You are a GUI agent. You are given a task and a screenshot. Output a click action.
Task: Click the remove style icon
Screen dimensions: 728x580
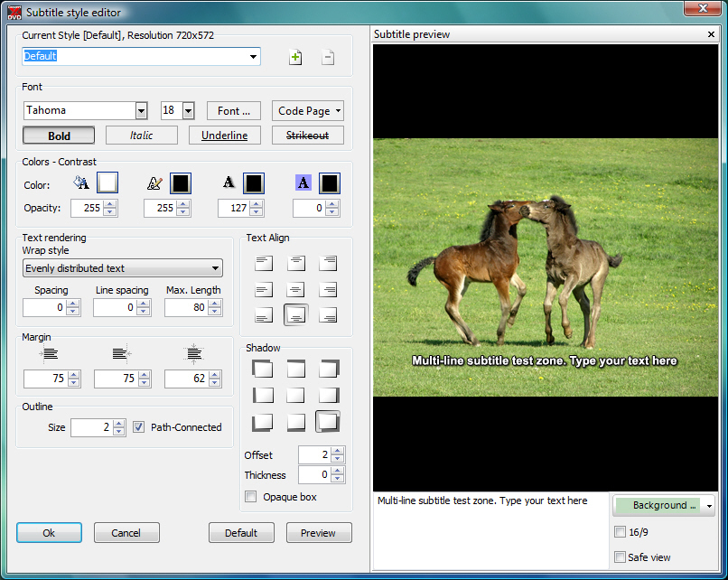[328, 58]
